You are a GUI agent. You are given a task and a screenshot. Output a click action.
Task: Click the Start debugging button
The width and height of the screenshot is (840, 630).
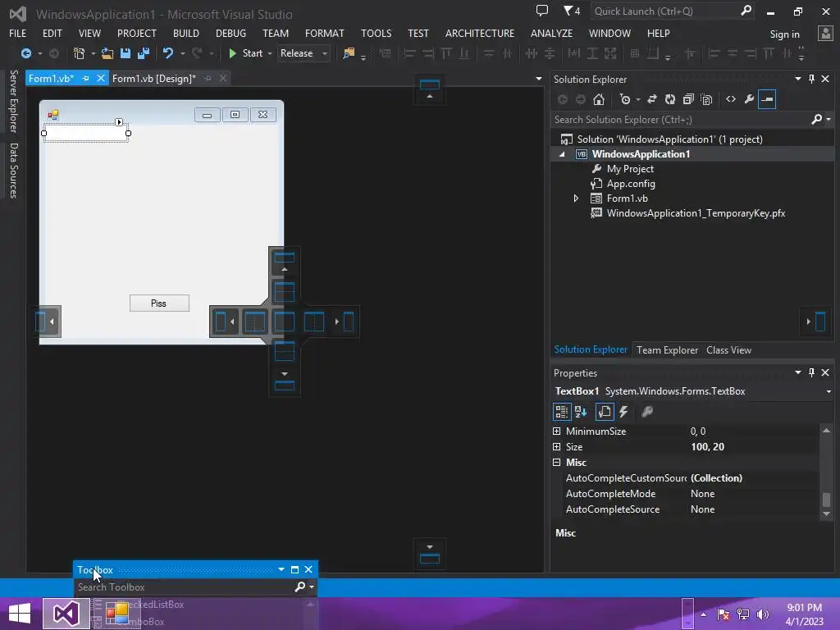(245, 53)
